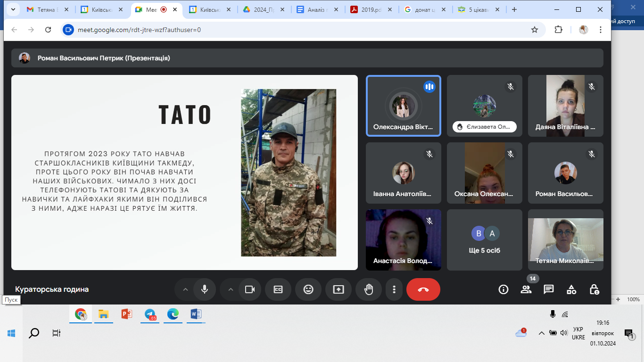This screenshot has height=362, width=644.
Task: Open the activities shapes icon
Action: click(x=571, y=289)
